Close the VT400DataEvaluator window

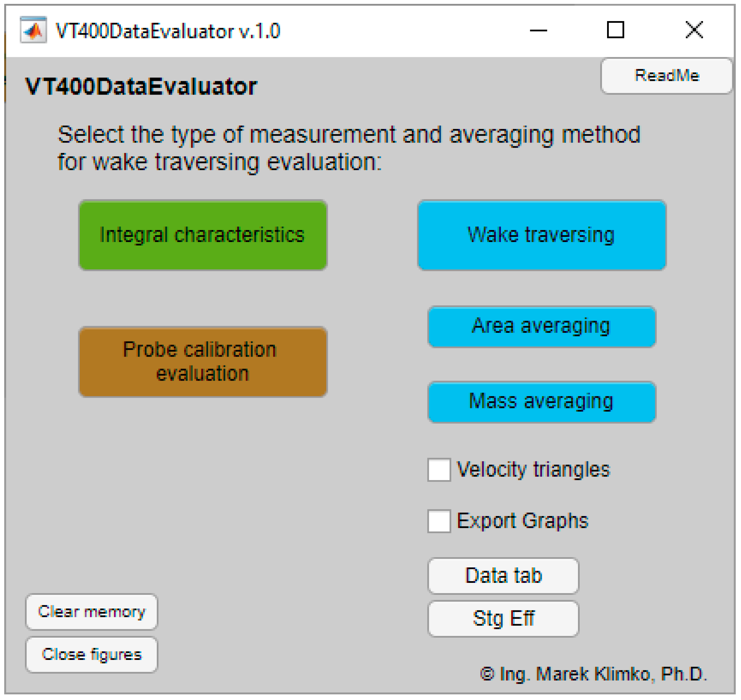pyautogui.click(x=694, y=30)
